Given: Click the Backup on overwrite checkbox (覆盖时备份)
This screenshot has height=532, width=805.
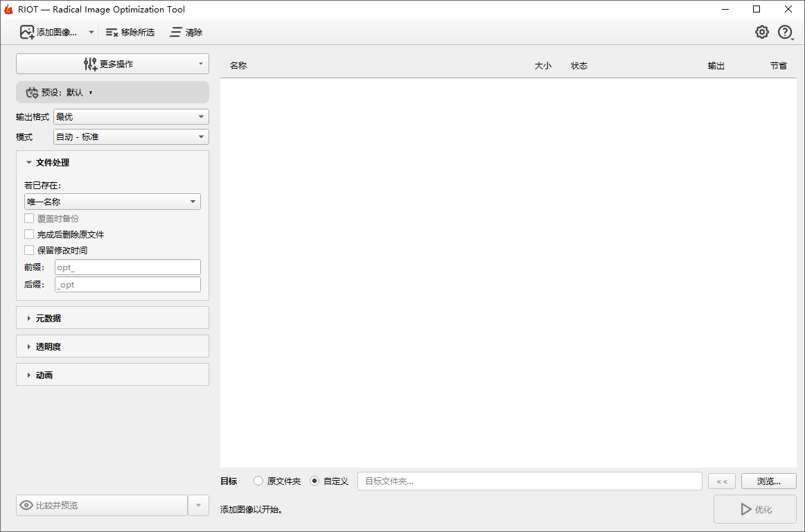Looking at the screenshot, I should pos(29,218).
